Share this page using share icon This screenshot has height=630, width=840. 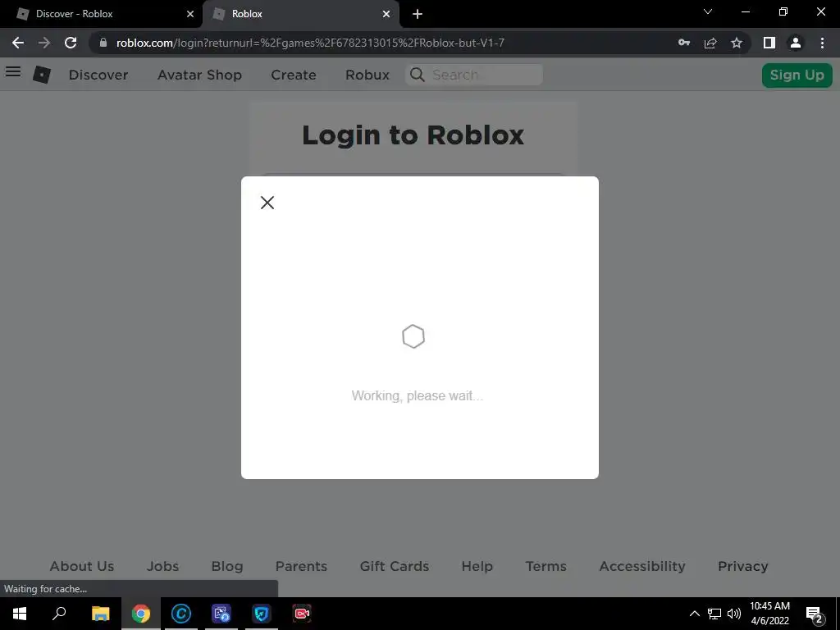tap(710, 43)
